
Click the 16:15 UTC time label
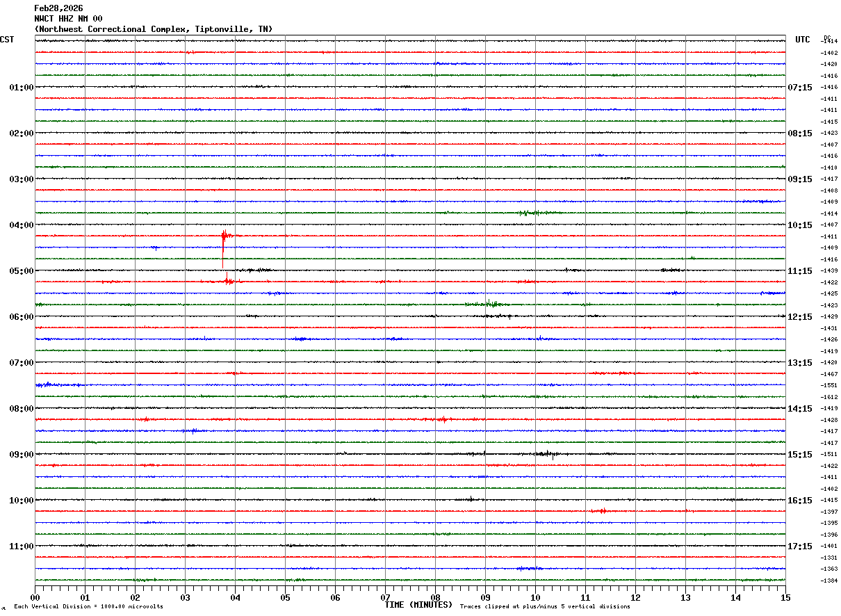pos(800,501)
